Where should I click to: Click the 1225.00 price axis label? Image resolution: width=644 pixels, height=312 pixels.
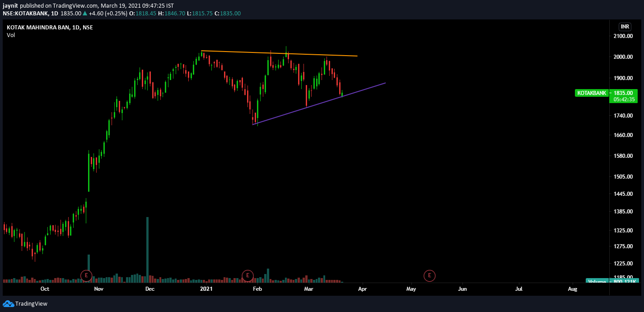[623, 264]
